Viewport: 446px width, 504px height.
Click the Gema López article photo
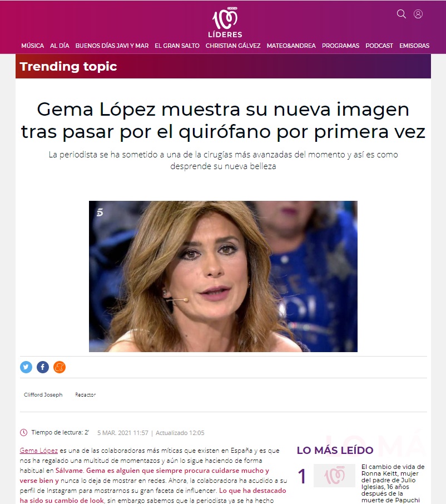[223, 276]
